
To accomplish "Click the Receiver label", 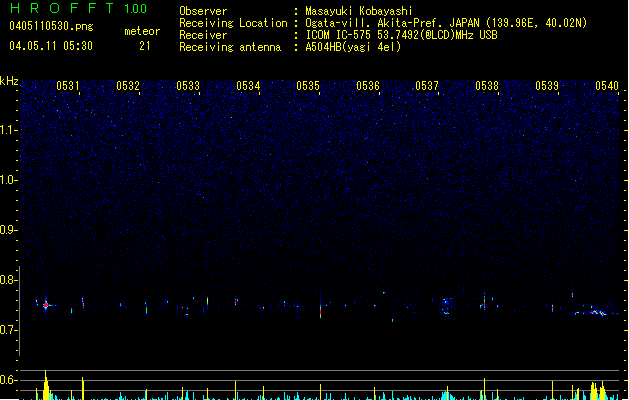I will point(203,35).
